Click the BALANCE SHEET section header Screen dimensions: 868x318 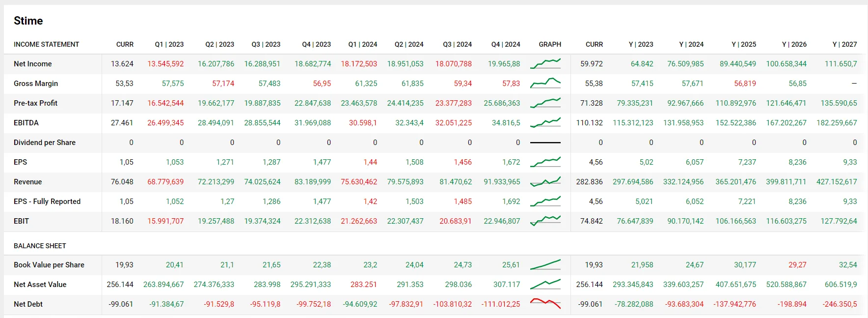click(40, 246)
